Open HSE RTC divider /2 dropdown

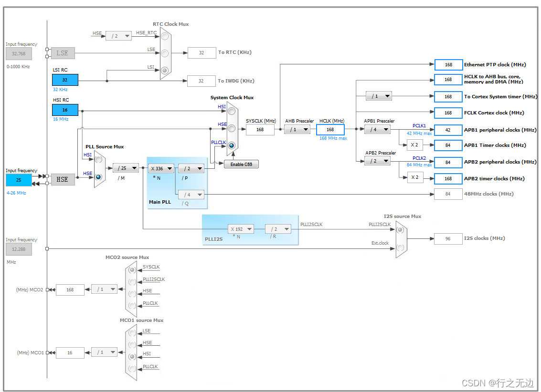point(119,36)
